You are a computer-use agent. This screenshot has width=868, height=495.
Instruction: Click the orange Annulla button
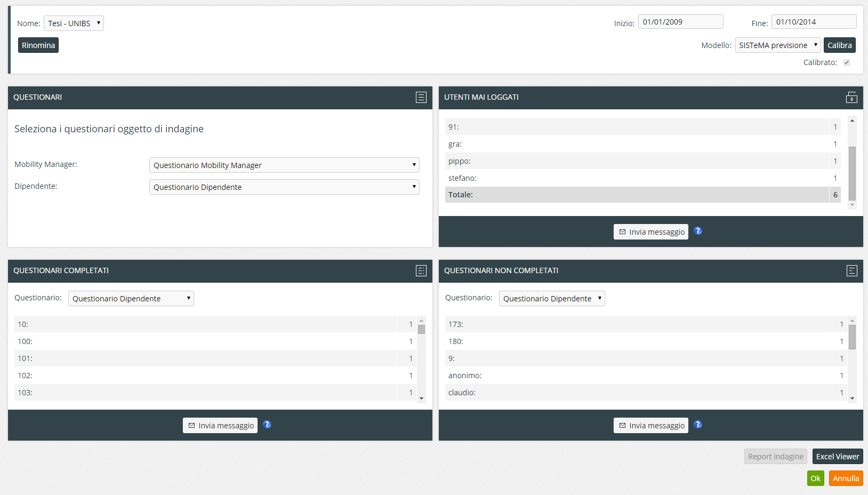click(x=846, y=478)
